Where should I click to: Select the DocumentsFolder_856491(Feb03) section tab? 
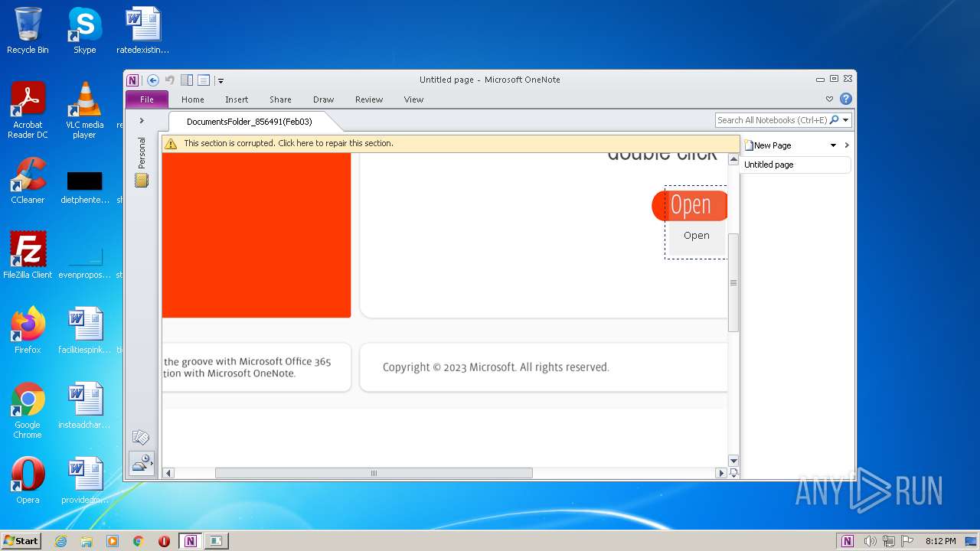250,122
